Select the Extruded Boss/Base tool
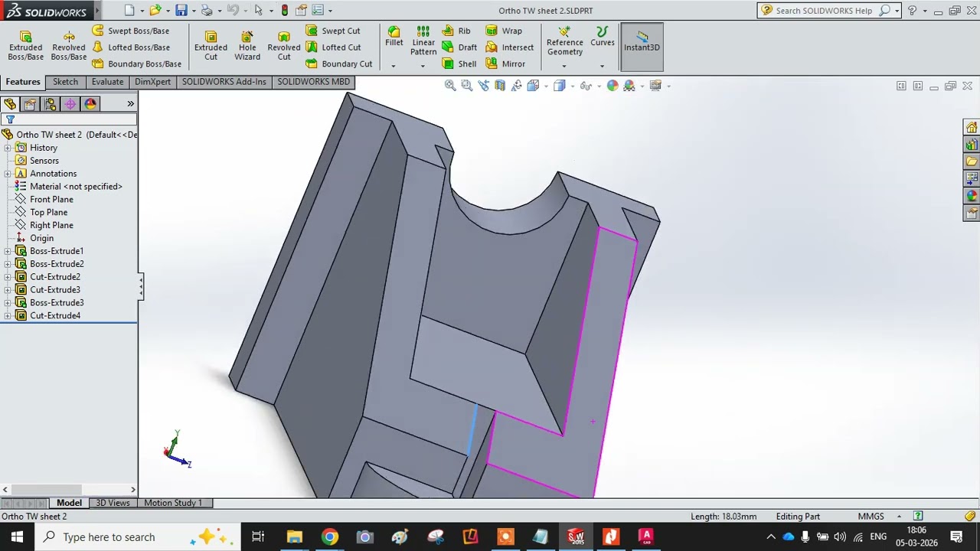 tap(25, 46)
